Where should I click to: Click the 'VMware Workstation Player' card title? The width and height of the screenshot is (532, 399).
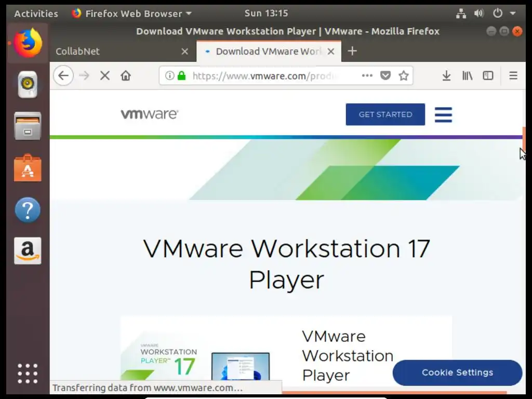click(x=348, y=355)
